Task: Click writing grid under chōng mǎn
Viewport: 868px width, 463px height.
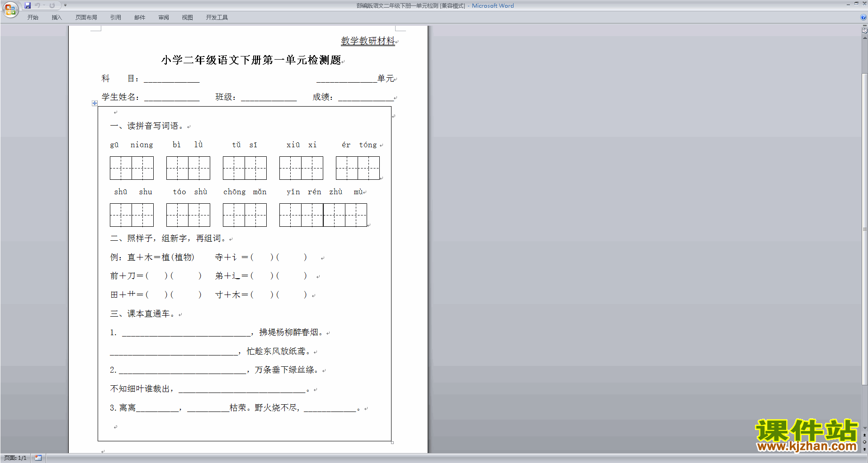Action: pyautogui.click(x=245, y=215)
